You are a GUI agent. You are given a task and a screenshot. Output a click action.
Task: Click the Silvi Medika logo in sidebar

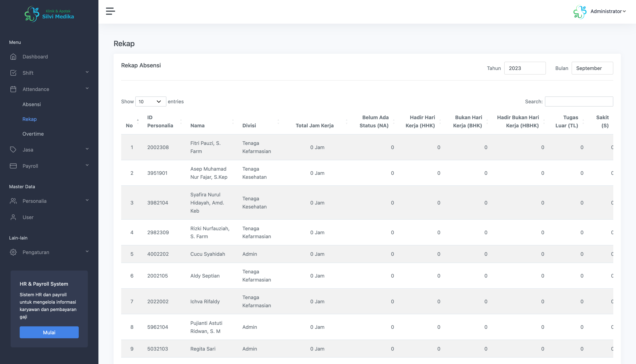pos(49,14)
